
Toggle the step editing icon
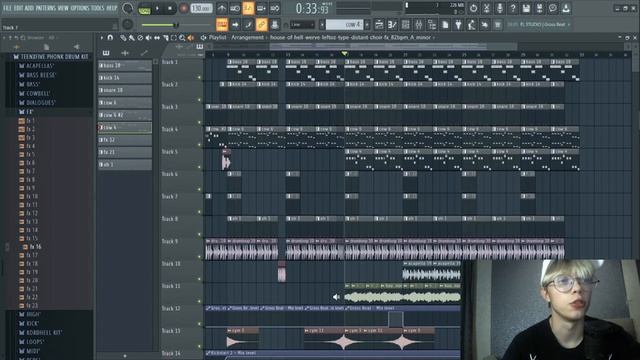tap(248, 24)
